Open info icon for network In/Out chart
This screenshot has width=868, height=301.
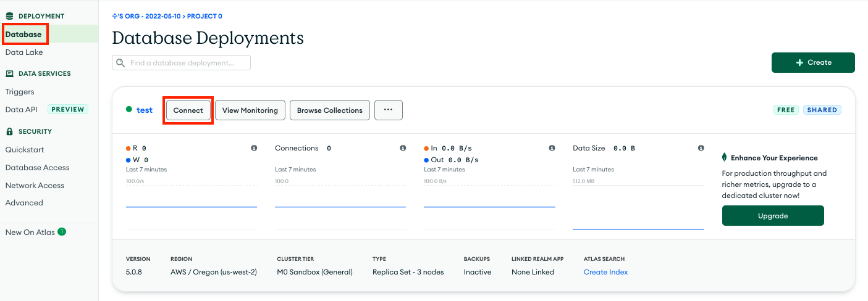point(552,148)
